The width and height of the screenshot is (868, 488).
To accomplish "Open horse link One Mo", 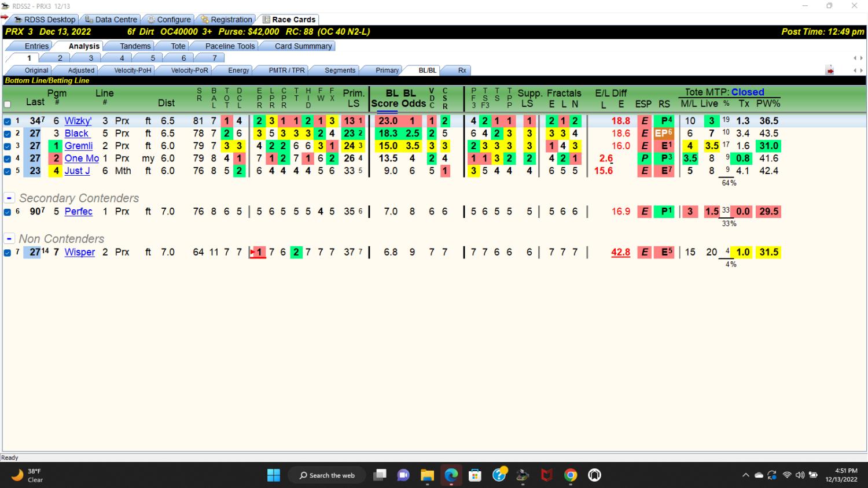I will click(x=82, y=158).
